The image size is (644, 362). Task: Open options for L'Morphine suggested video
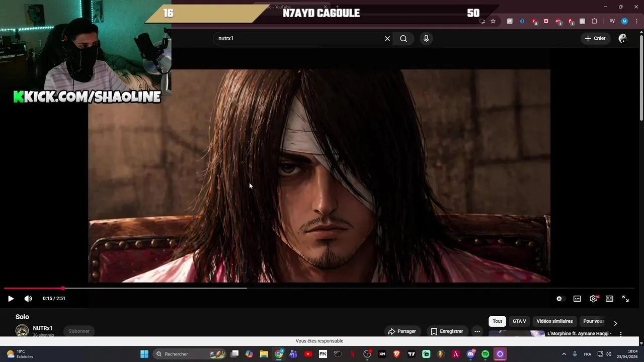click(621, 334)
